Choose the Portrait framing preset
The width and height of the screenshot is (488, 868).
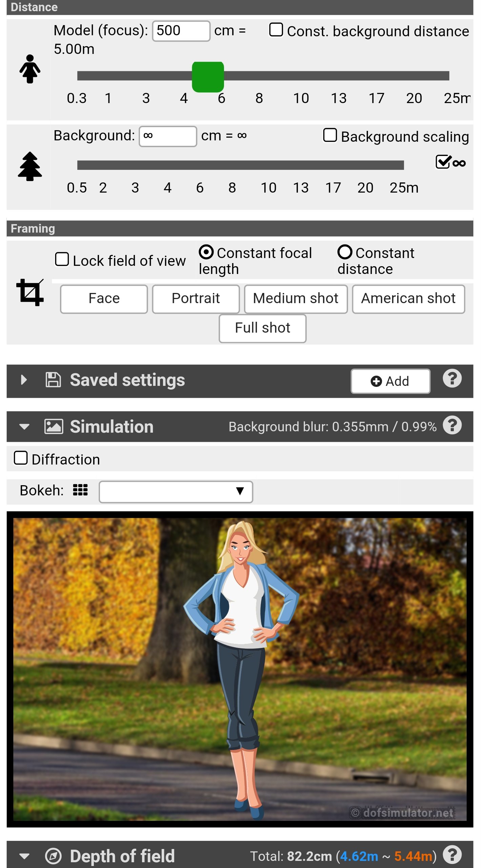coord(196,299)
